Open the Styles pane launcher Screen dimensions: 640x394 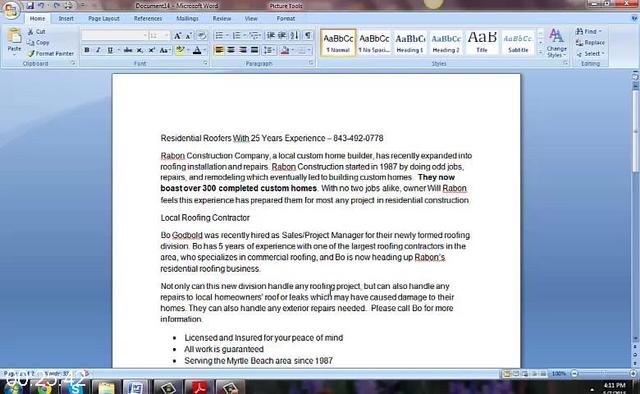click(566, 63)
